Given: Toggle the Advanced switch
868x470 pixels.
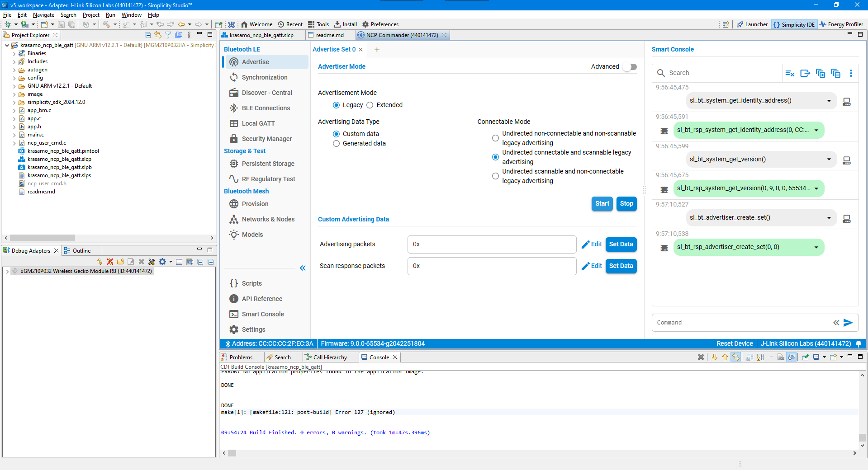Looking at the screenshot, I should point(630,67).
